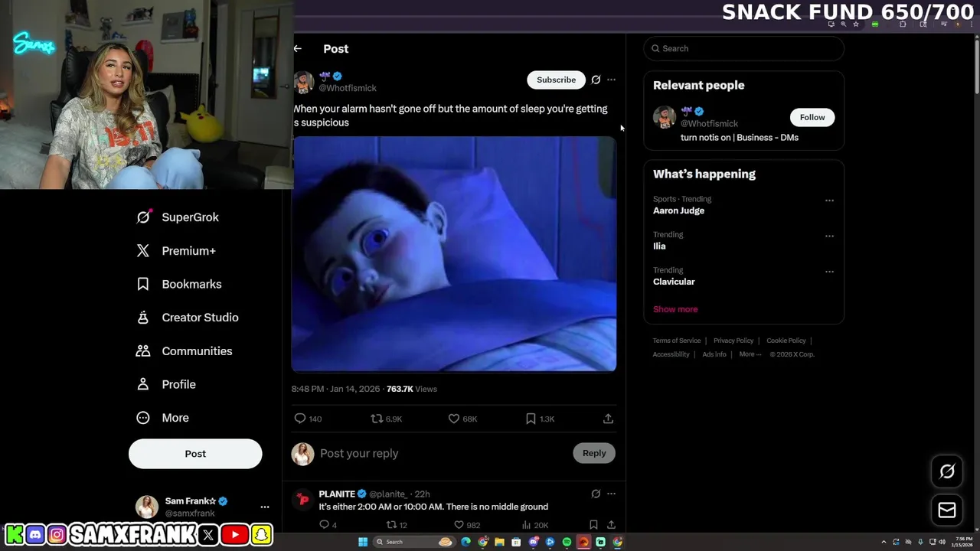Open @Whotfismick avatar in Relevant people
Screen dimensions: 980x551
[x=664, y=117]
